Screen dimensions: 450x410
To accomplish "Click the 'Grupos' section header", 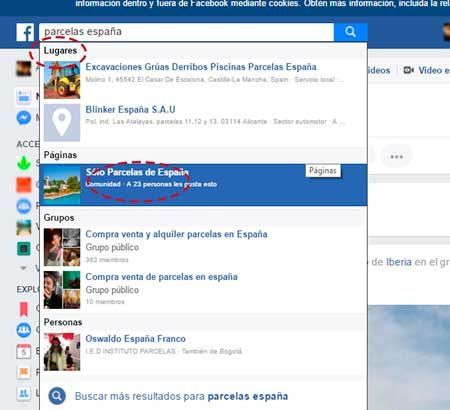I will click(59, 218).
